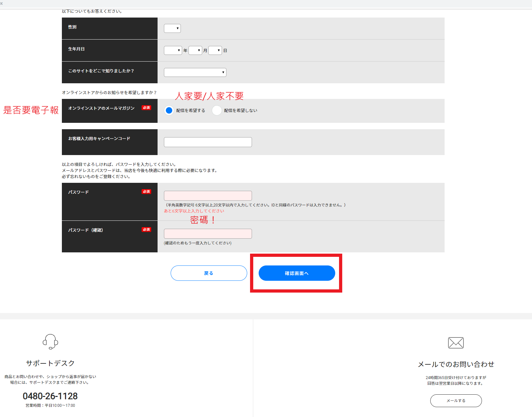This screenshot has width=532, height=417.
Task: Click the メールでのお問い合わせ heading
Action: click(456, 364)
